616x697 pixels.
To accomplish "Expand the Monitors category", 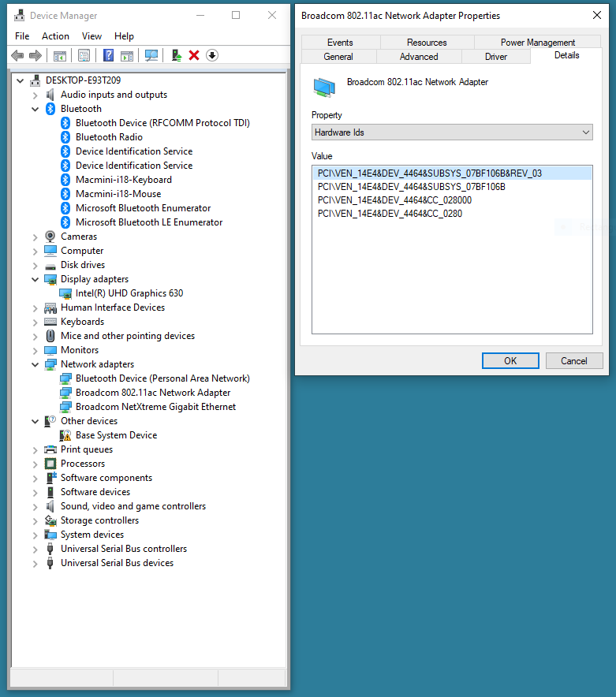I will (x=35, y=351).
